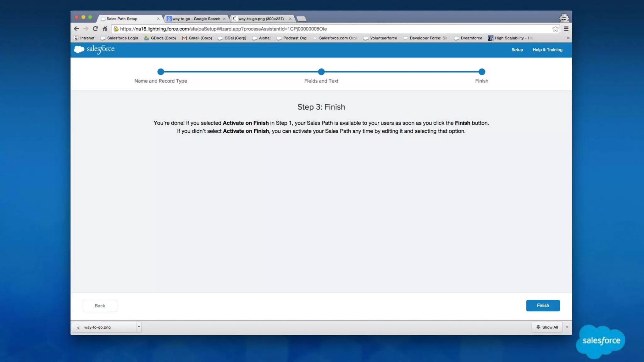Image resolution: width=644 pixels, height=362 pixels.
Task: Bookmark page with the star icon
Action: coord(555,29)
